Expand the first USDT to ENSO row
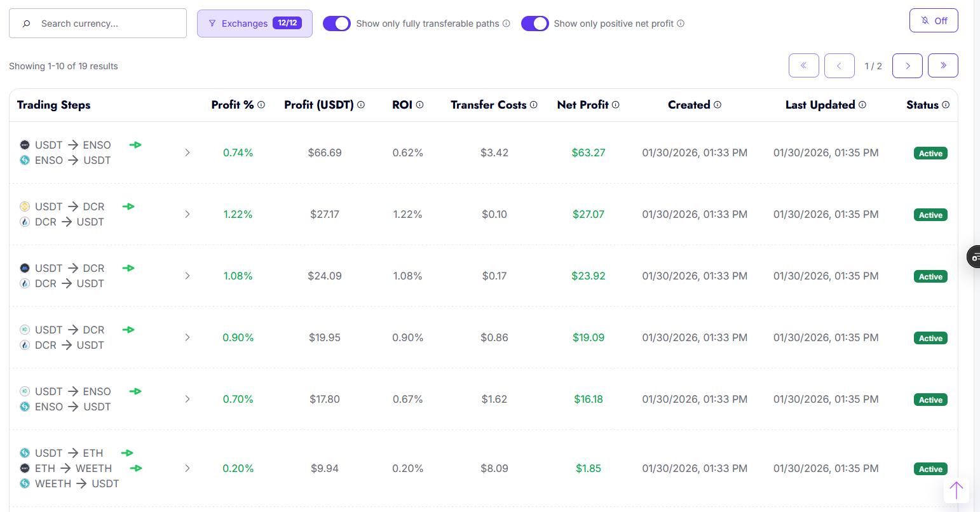Screen dimensions: 980x512 click(187, 152)
